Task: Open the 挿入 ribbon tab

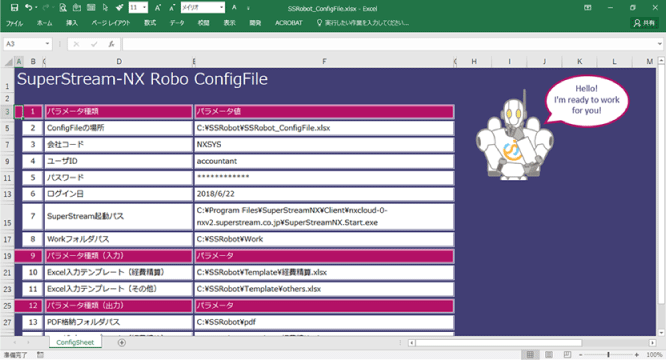Action: tap(72, 23)
